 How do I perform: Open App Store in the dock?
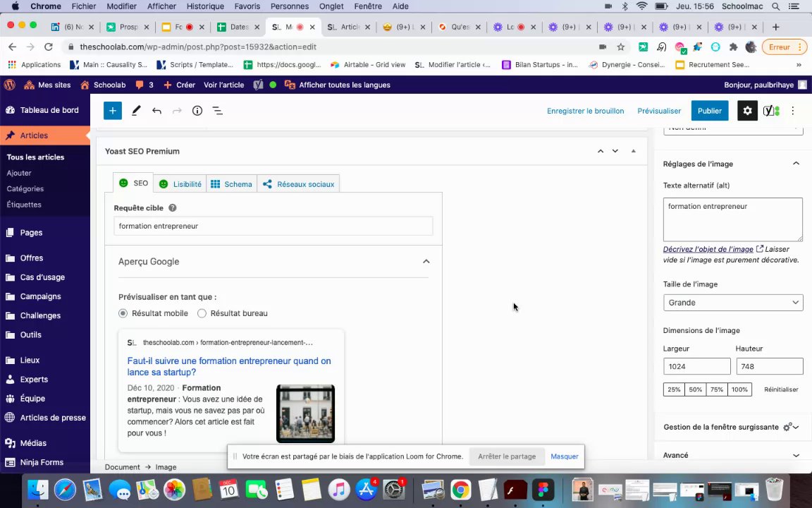pos(366,490)
